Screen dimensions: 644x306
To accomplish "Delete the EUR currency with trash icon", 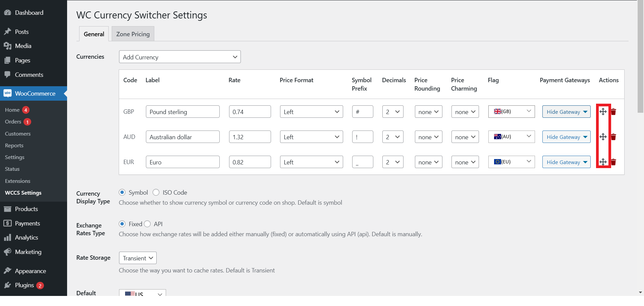I will tap(613, 162).
